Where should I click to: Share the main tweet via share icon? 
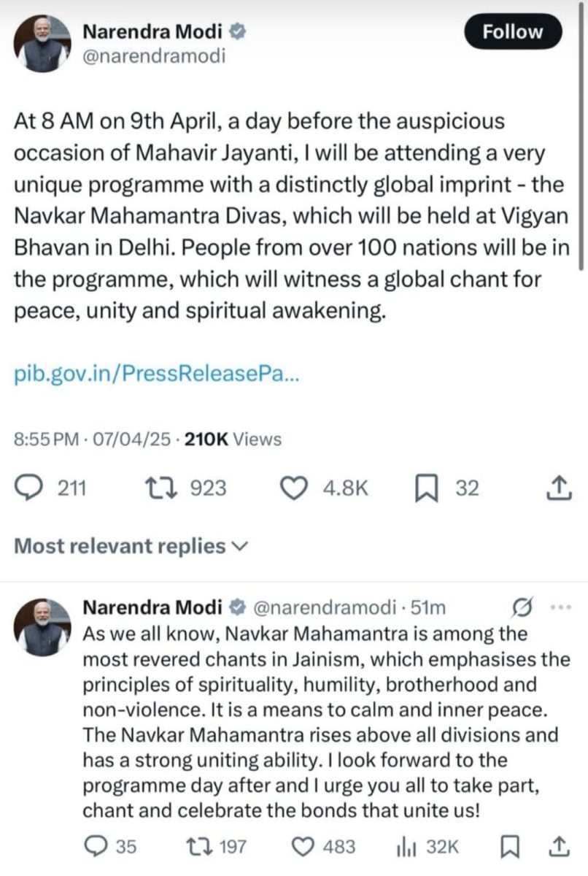(557, 488)
